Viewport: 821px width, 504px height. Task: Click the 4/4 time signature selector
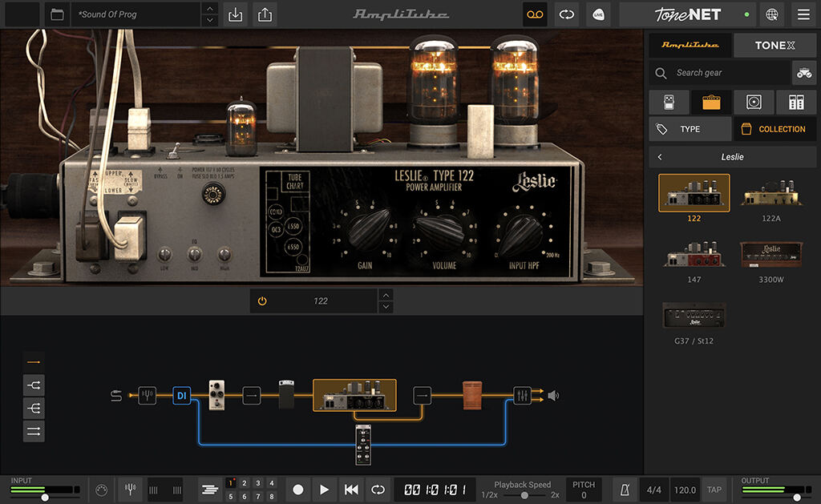click(653, 489)
